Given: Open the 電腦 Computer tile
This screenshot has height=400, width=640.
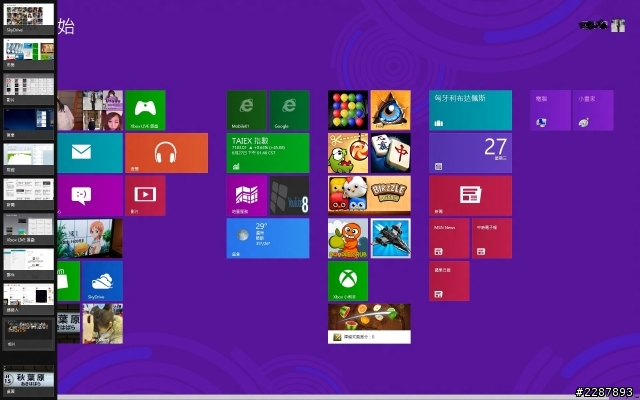Looking at the screenshot, I should pos(550,110).
